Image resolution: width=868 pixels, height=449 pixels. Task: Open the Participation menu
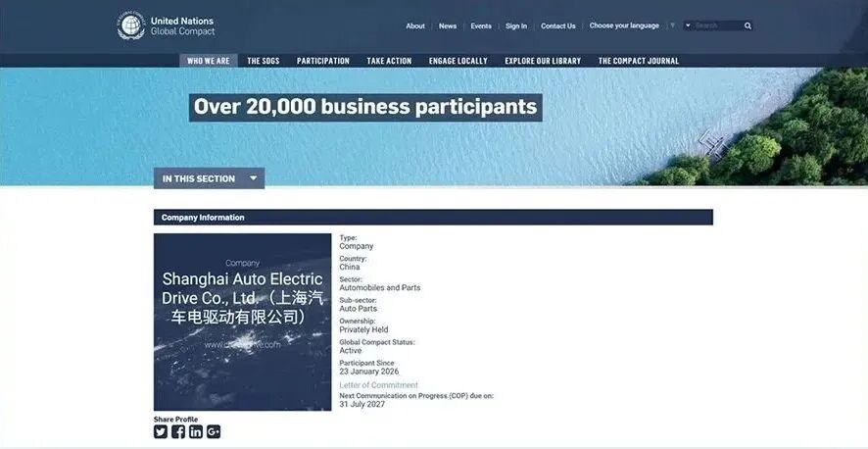322,61
